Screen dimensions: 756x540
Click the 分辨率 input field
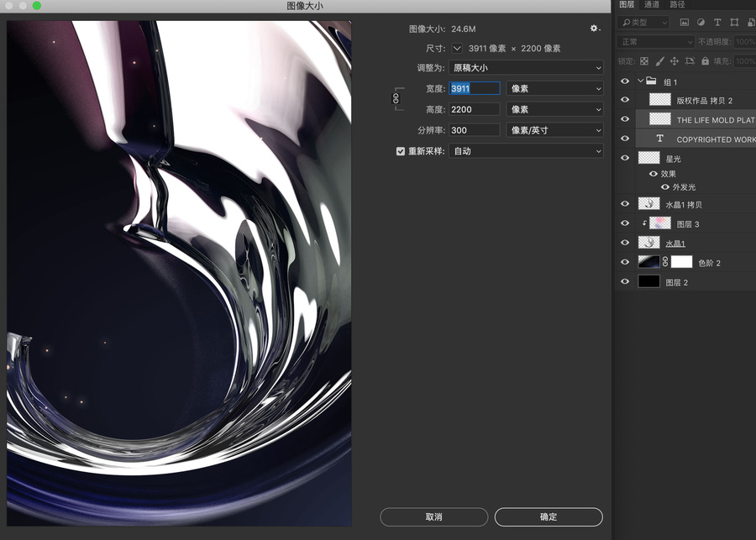tap(475, 130)
